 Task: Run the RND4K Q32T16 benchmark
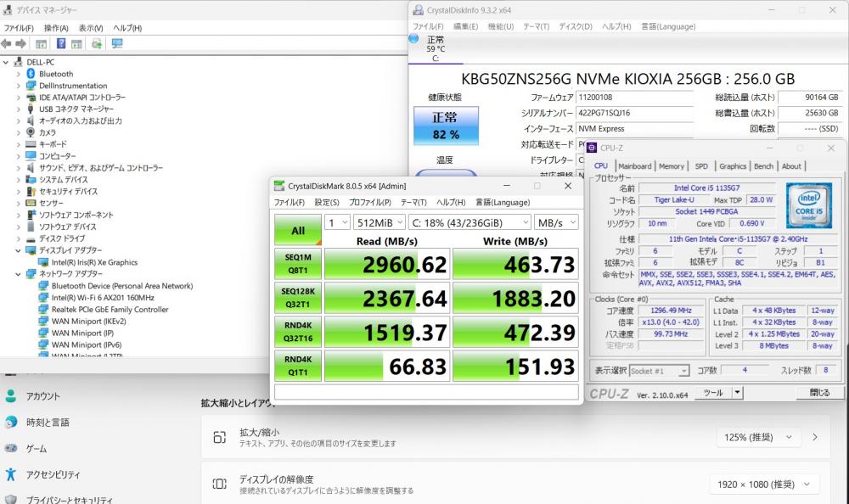click(x=298, y=332)
